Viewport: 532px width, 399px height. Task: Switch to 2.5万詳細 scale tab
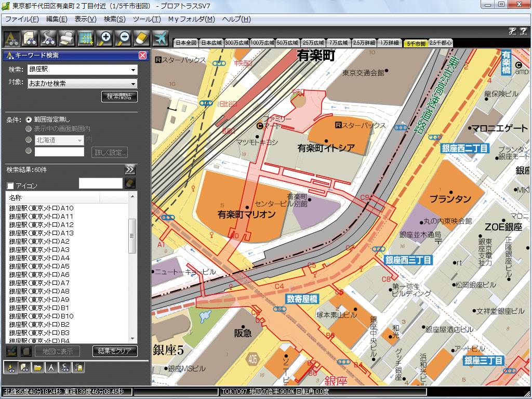pyautogui.click(x=364, y=43)
